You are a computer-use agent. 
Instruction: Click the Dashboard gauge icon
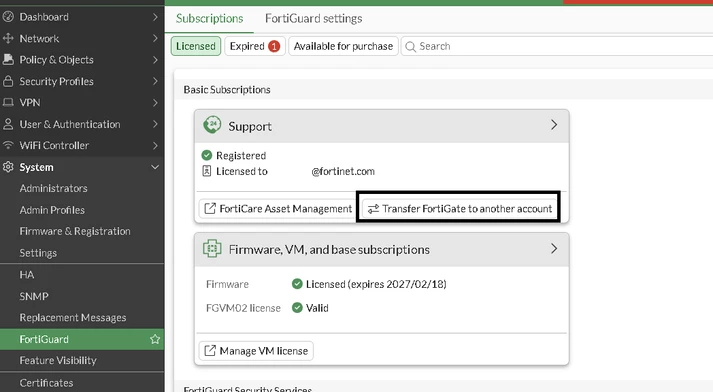[8, 17]
